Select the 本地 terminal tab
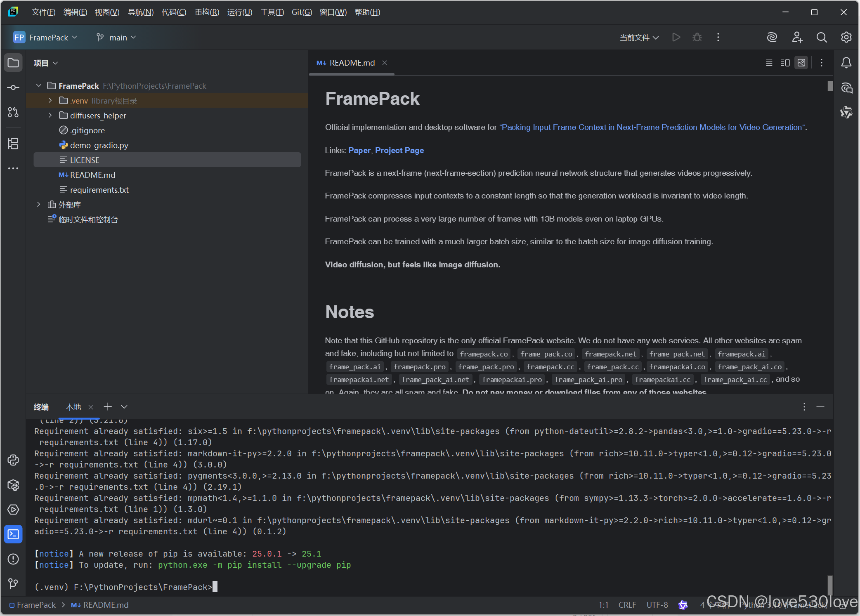Image resolution: width=860 pixels, height=616 pixels. [x=73, y=407]
